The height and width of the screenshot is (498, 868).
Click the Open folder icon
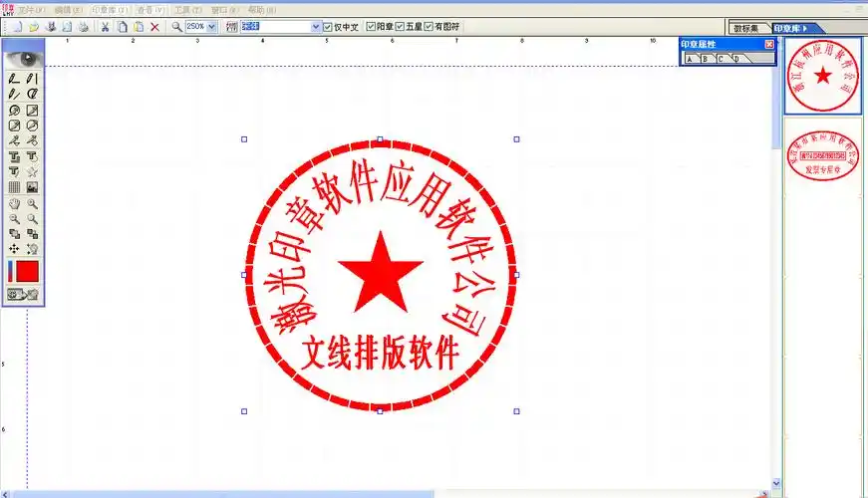tap(34, 27)
